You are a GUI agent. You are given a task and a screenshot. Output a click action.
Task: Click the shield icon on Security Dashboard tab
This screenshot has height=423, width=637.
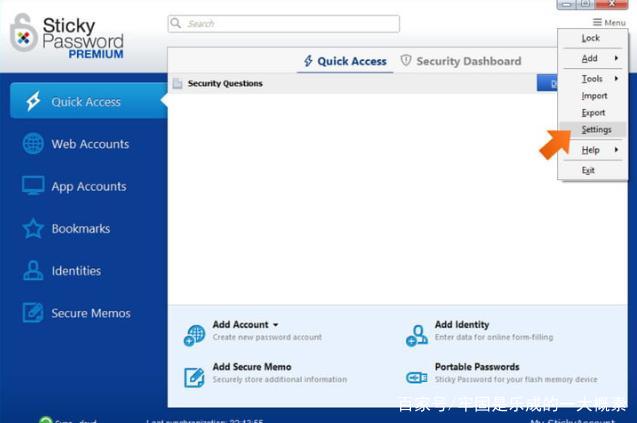(x=406, y=60)
